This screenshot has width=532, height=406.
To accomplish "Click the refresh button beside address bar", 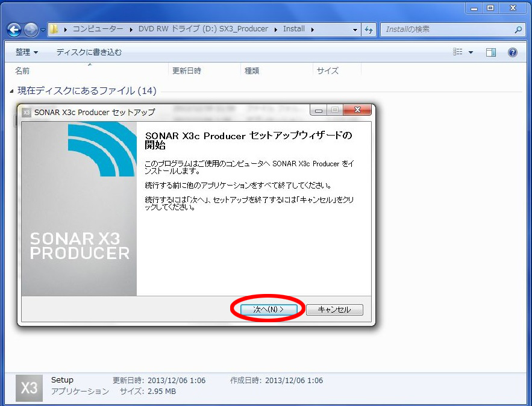I will [x=369, y=30].
